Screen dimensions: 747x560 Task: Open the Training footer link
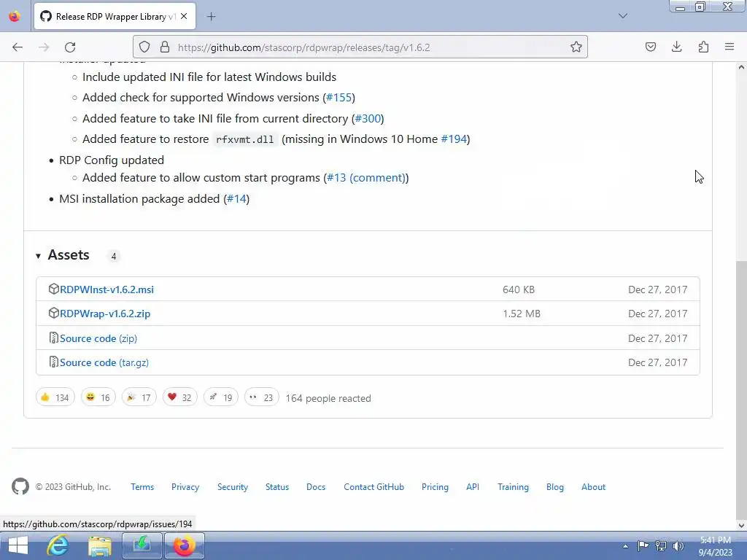pos(513,487)
